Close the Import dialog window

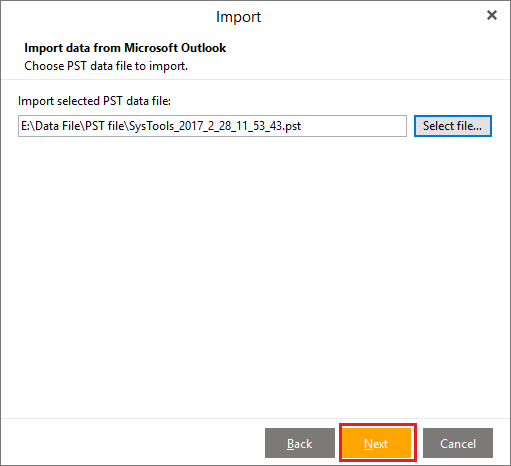click(x=492, y=15)
